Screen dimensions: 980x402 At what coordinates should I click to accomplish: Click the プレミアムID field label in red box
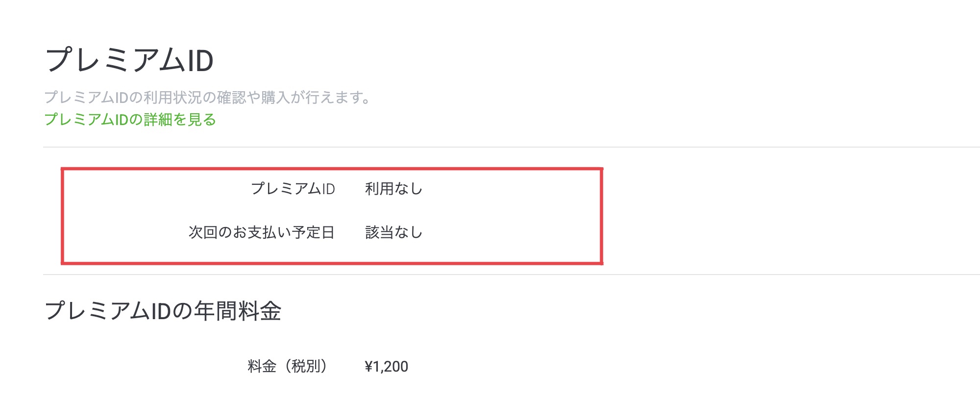(293, 189)
